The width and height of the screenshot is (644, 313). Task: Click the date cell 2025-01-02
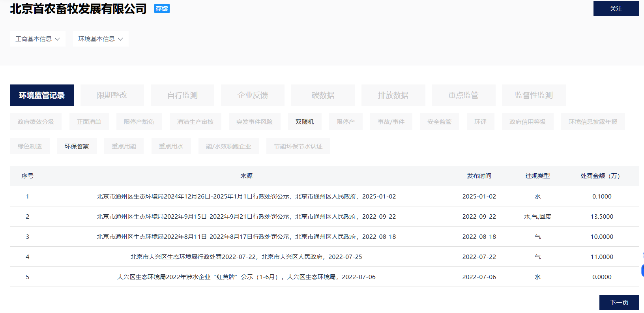tap(479, 197)
